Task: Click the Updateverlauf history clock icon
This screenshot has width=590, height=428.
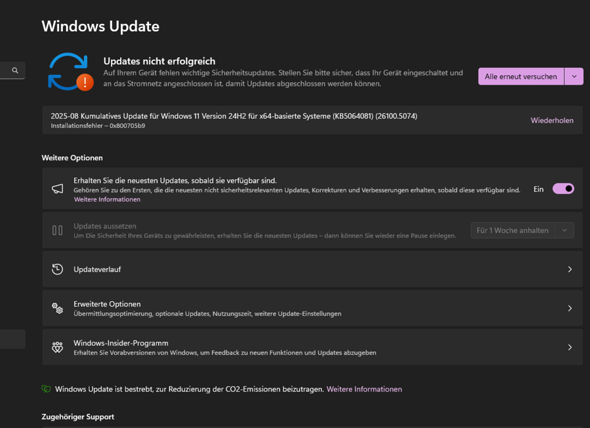Action: (57, 269)
